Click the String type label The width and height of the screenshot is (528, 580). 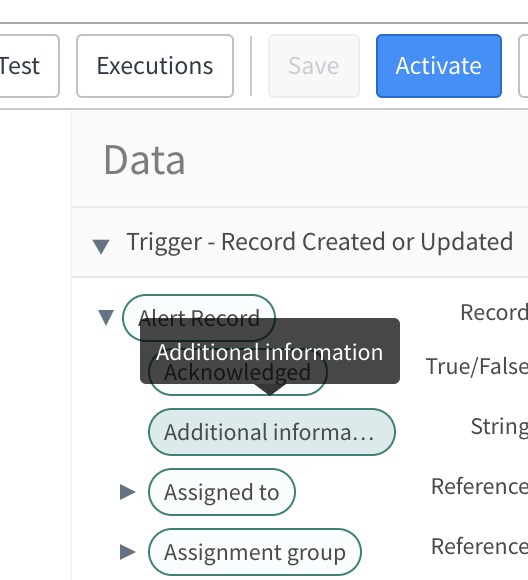(x=499, y=426)
